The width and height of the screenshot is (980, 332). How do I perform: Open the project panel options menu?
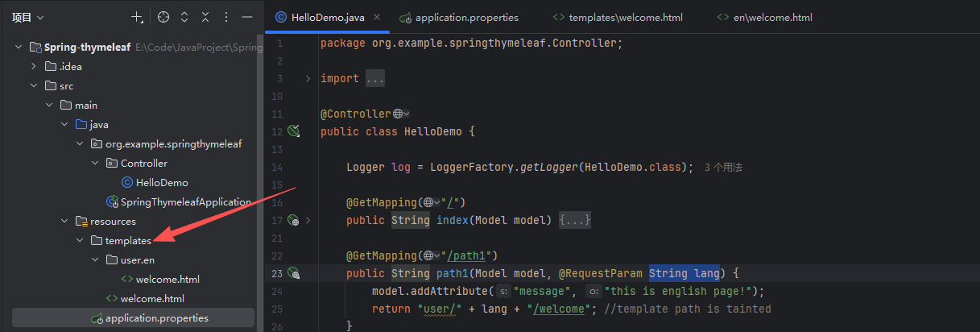point(226,17)
